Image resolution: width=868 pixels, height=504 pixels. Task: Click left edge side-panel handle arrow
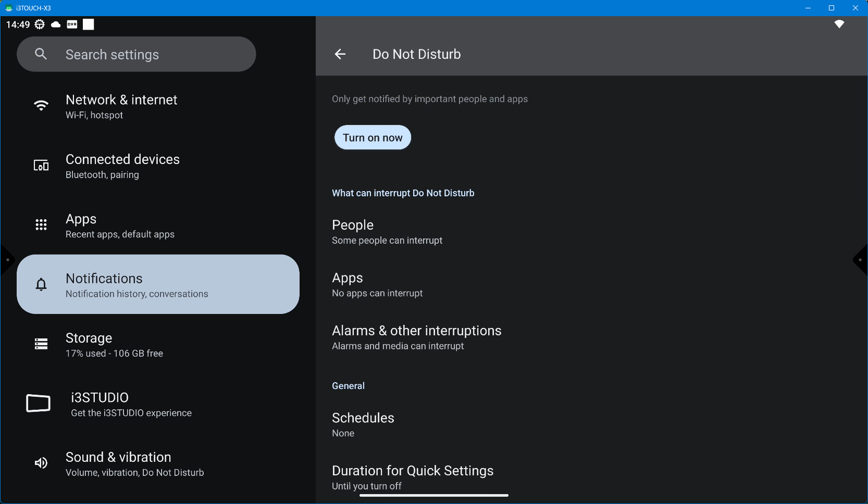coord(6,260)
